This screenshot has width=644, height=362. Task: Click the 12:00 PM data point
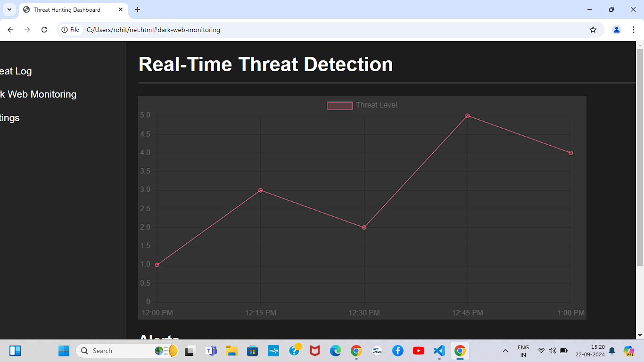pyautogui.click(x=157, y=265)
